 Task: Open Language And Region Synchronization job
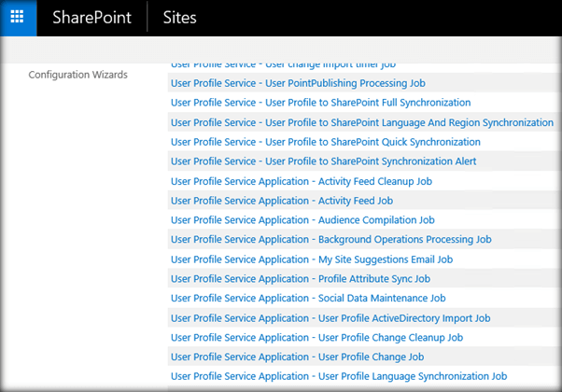pyautogui.click(x=361, y=122)
